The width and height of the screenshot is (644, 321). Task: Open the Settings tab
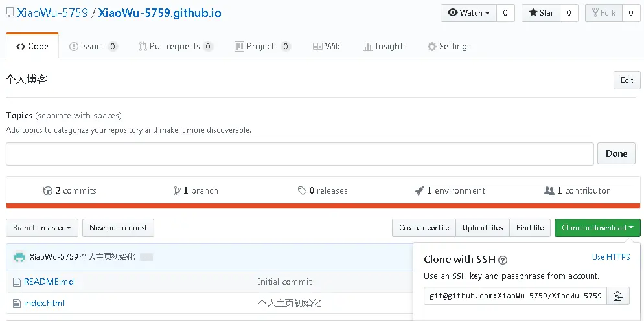pyautogui.click(x=449, y=47)
